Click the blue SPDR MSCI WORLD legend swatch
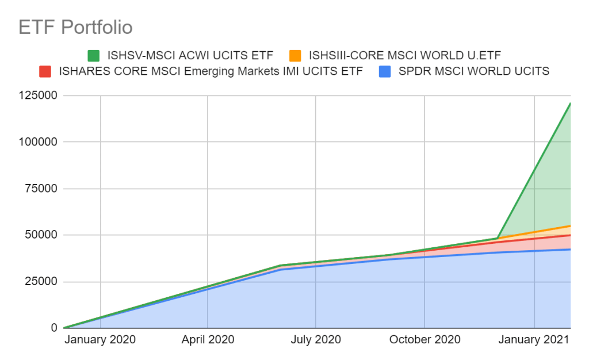Screen dimensions: 589x364 [x=385, y=71]
